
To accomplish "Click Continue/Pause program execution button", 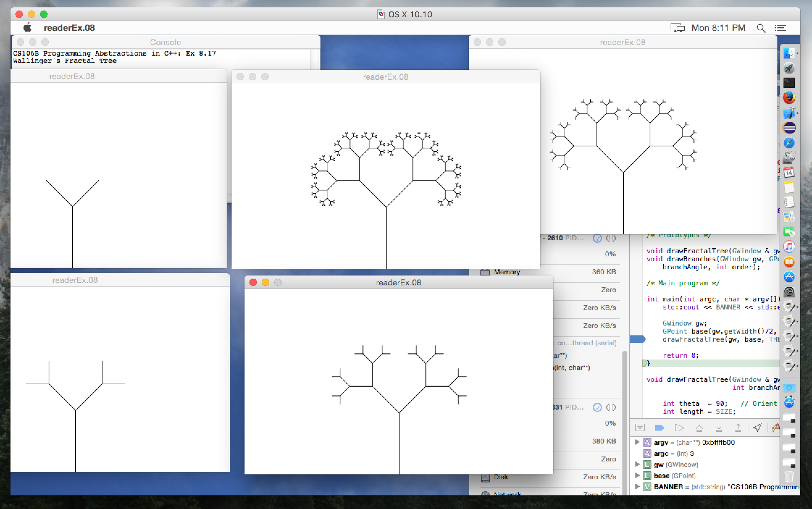I will pos(680,427).
